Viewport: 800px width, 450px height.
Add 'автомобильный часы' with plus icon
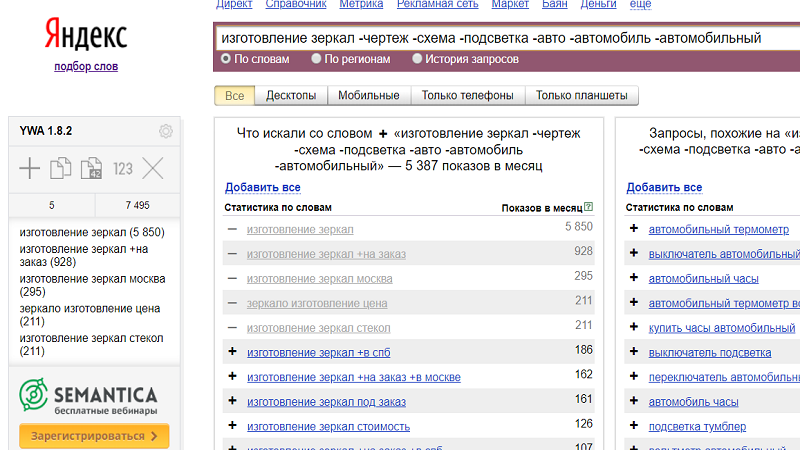coord(634,278)
